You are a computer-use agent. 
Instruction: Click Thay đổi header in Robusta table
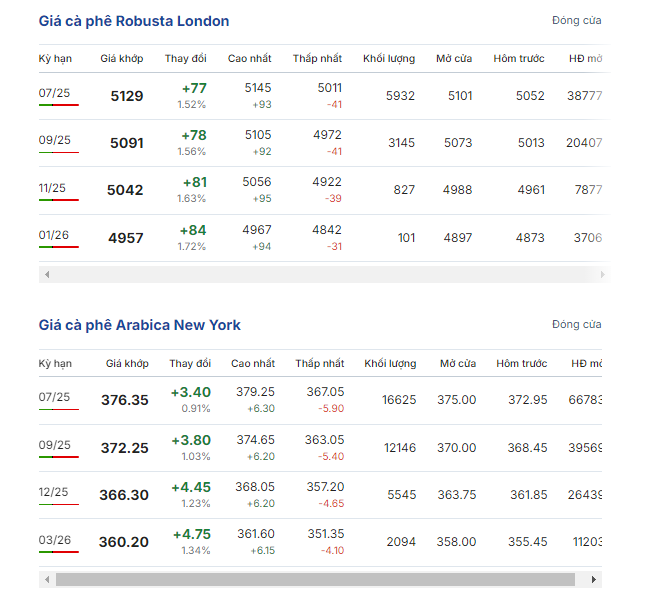(186, 58)
